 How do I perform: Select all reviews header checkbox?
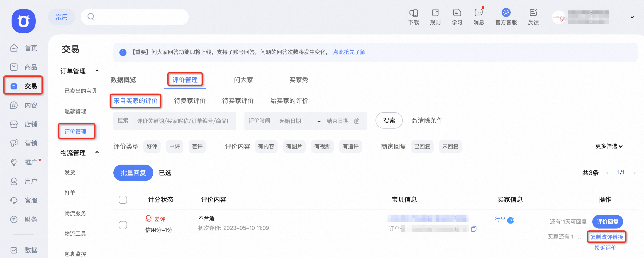pyautogui.click(x=123, y=200)
